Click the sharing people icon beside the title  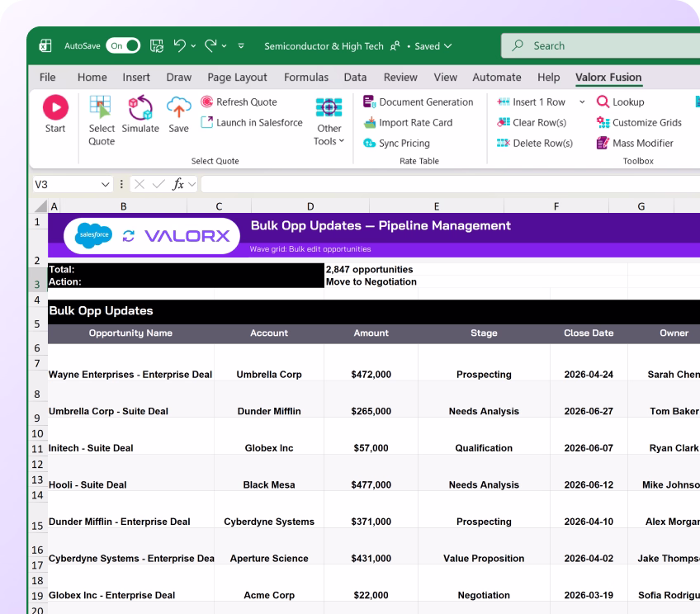pyautogui.click(x=395, y=46)
